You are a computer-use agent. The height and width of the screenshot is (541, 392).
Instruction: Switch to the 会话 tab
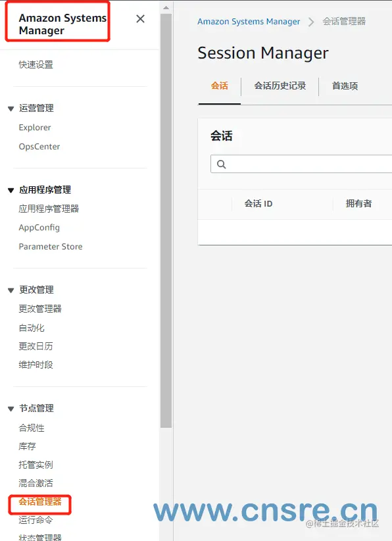[x=219, y=86]
